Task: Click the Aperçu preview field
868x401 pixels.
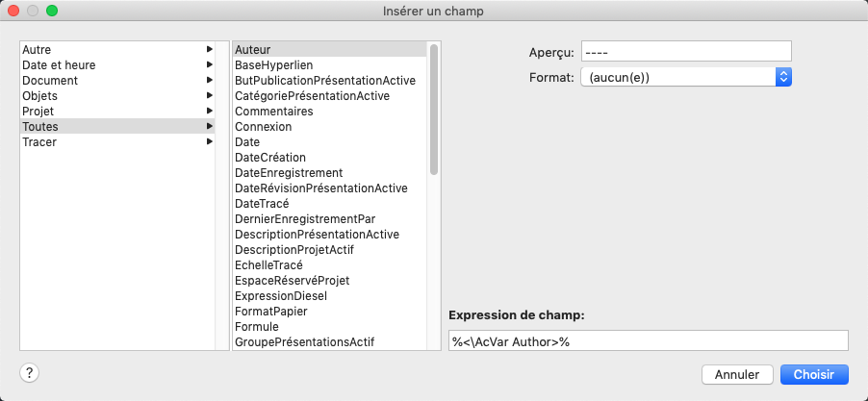Action: pyautogui.click(x=685, y=51)
